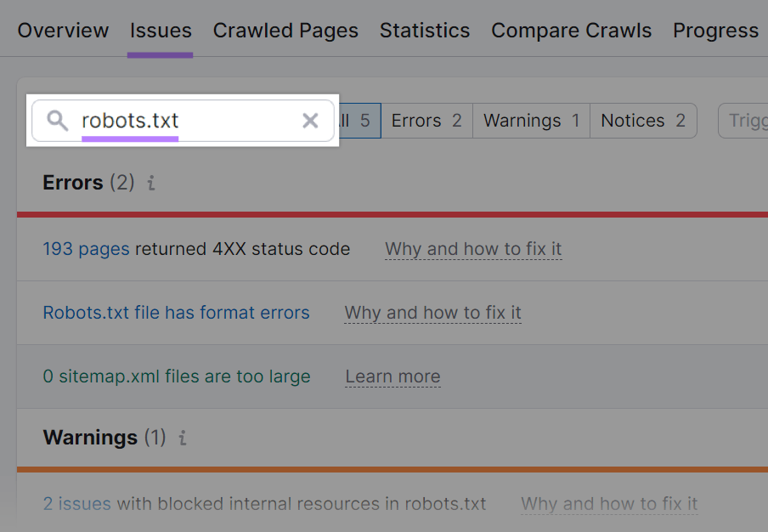The image size is (768, 532).
Task: Filter by All 5 issues
Action: pyautogui.click(x=359, y=121)
